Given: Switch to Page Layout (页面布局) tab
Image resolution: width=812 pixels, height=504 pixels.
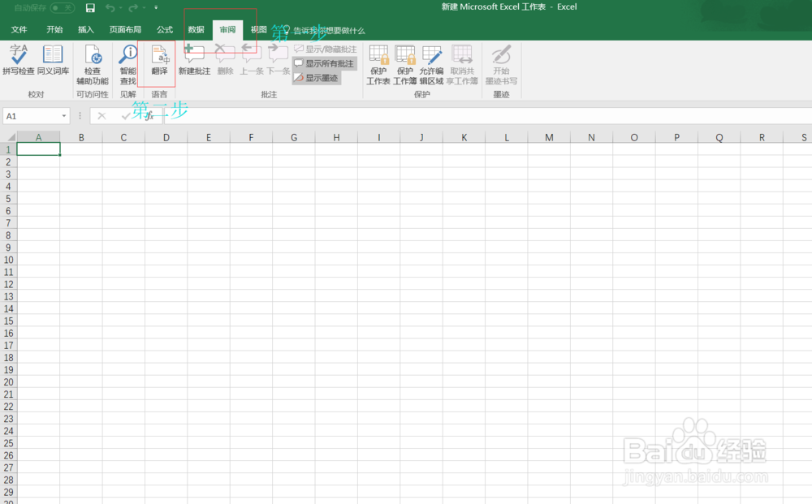Looking at the screenshot, I should pos(125,29).
